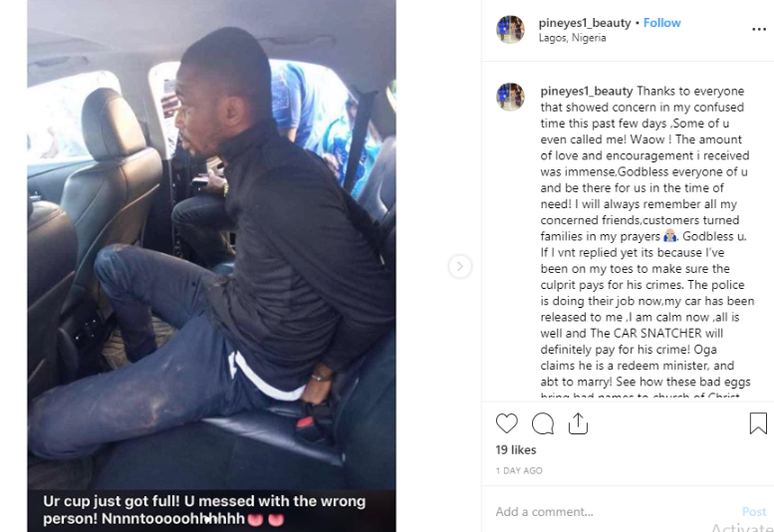Go to next photo with arrow
Image resolution: width=774 pixels, height=532 pixels.
tap(459, 266)
